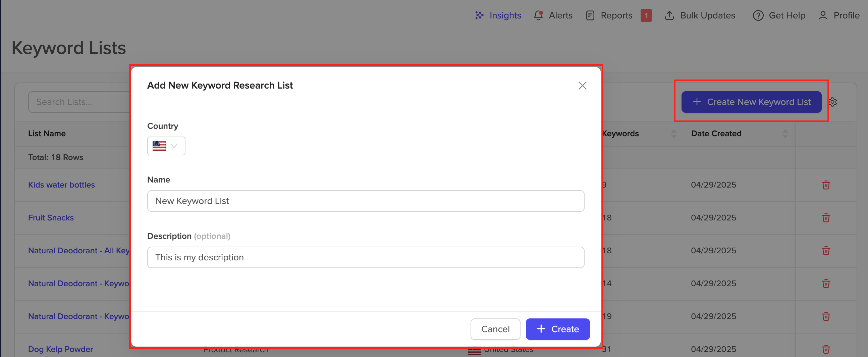Open Get Help in the top navigation
The height and width of the screenshot is (357, 868).
(x=779, y=15)
